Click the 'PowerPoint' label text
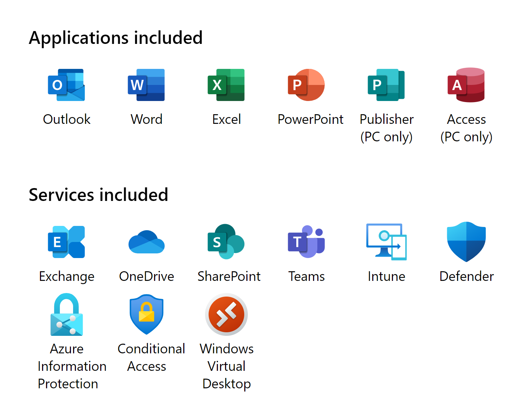 (x=311, y=119)
